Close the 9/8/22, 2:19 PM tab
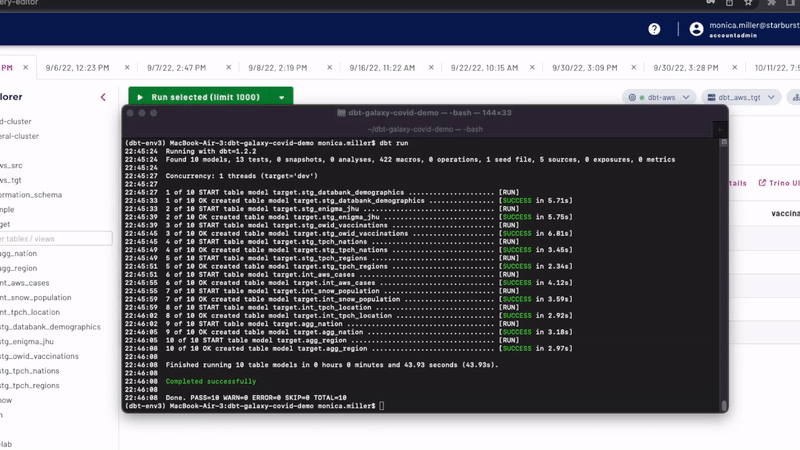The height and width of the screenshot is (450, 800). (x=330, y=67)
